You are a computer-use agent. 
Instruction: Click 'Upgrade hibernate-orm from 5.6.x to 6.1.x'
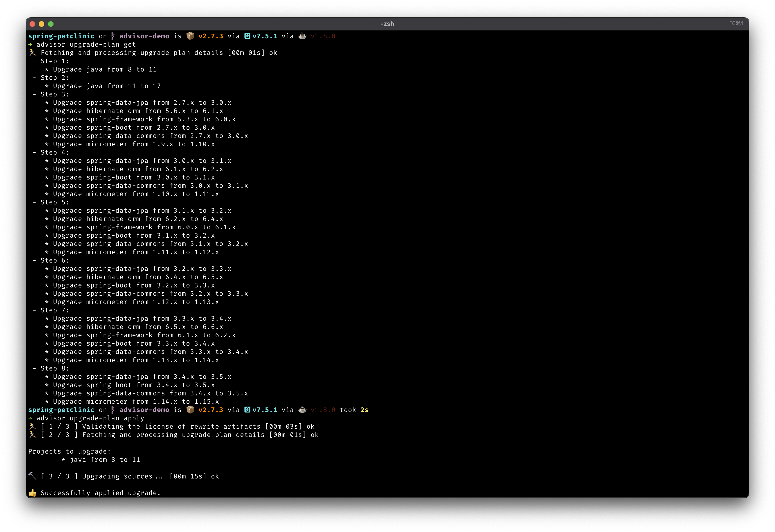[x=138, y=111]
